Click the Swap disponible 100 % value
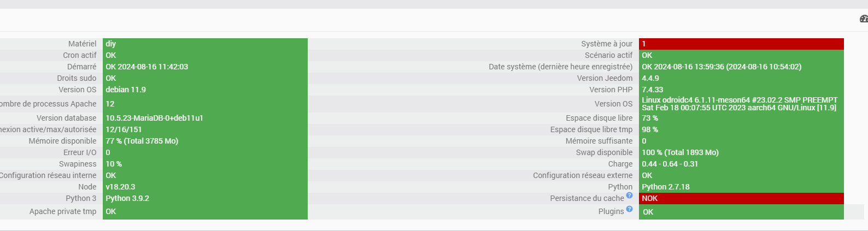The width and height of the screenshot is (868, 231). 680,152
